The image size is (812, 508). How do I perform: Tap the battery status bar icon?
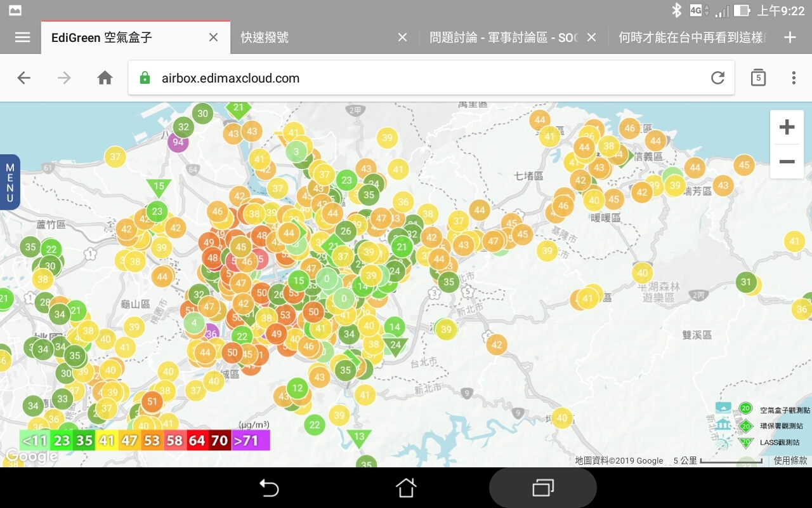pyautogui.click(x=742, y=11)
